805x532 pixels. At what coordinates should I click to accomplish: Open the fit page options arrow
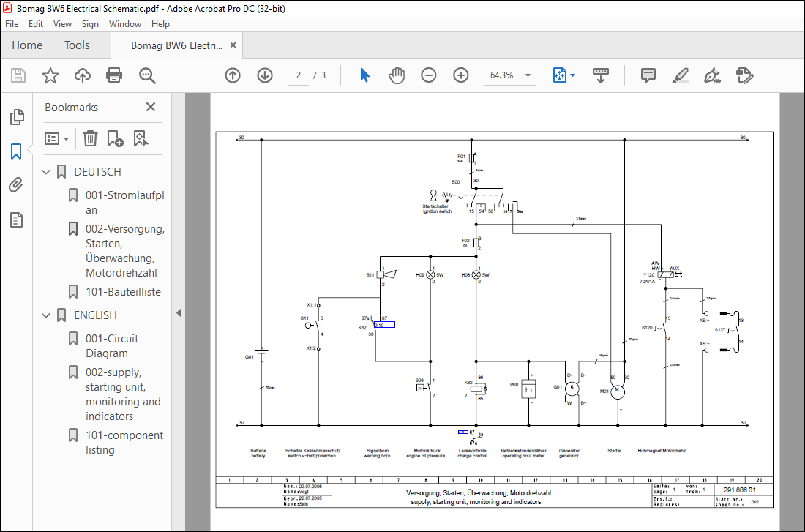[x=573, y=75]
